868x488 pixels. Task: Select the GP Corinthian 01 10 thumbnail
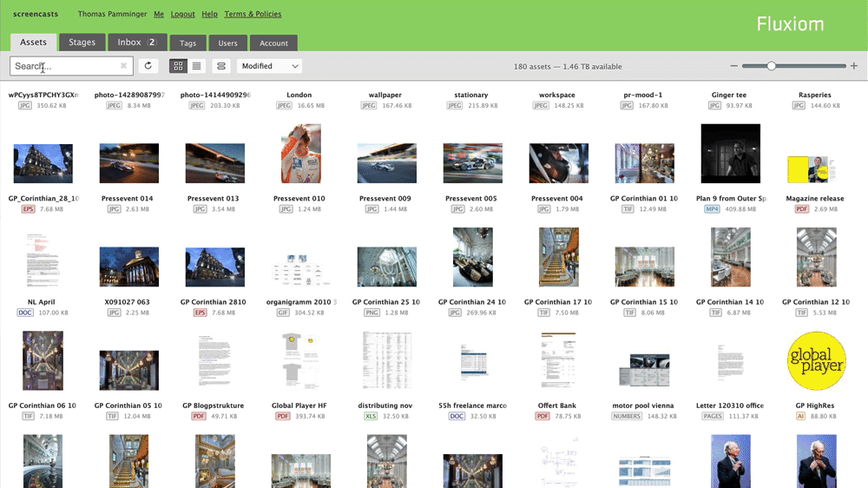point(644,163)
